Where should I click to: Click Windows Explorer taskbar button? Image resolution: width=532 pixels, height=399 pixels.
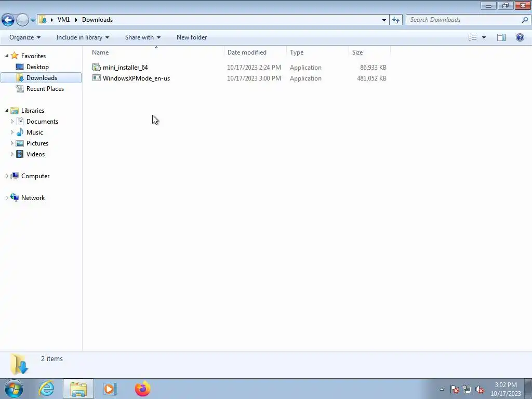78,389
